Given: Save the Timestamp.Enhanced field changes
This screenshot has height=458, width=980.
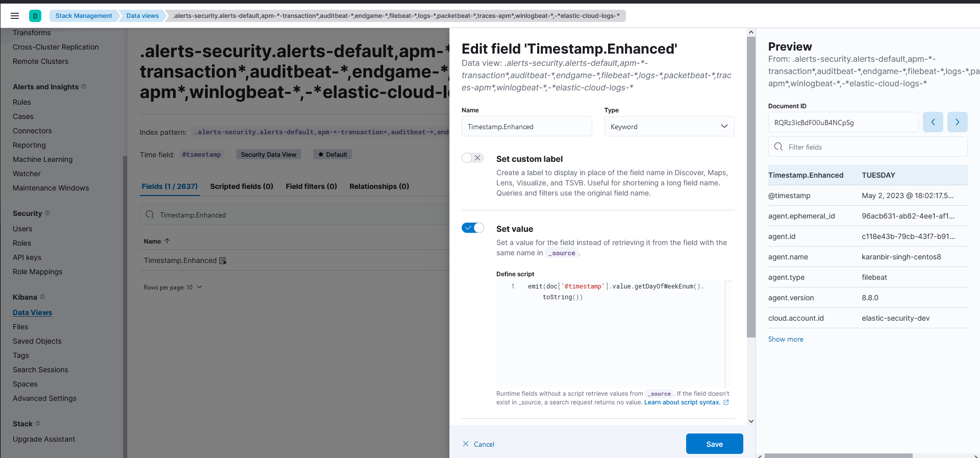Looking at the screenshot, I should click(714, 444).
